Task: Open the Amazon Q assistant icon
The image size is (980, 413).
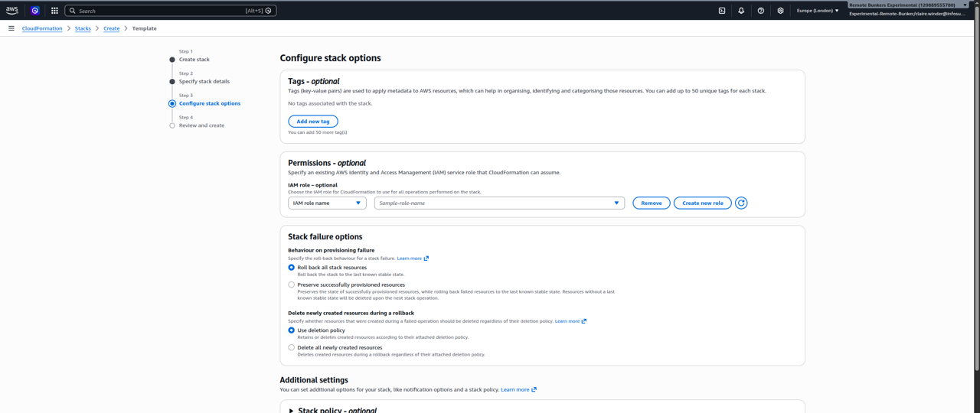Action: [x=35, y=11]
